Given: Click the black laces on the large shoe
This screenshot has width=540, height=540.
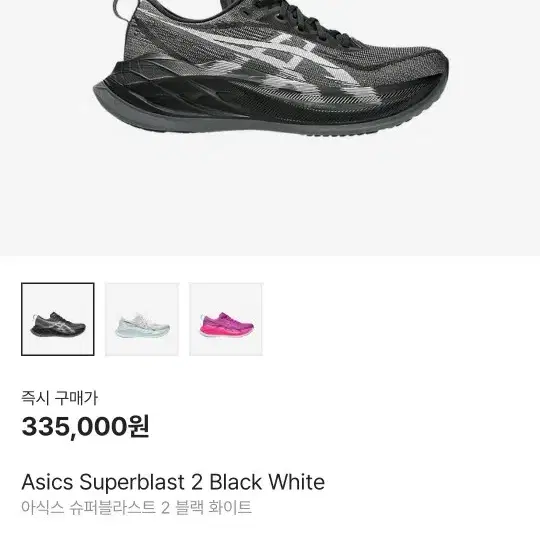Looking at the screenshot, I should [303, 21].
